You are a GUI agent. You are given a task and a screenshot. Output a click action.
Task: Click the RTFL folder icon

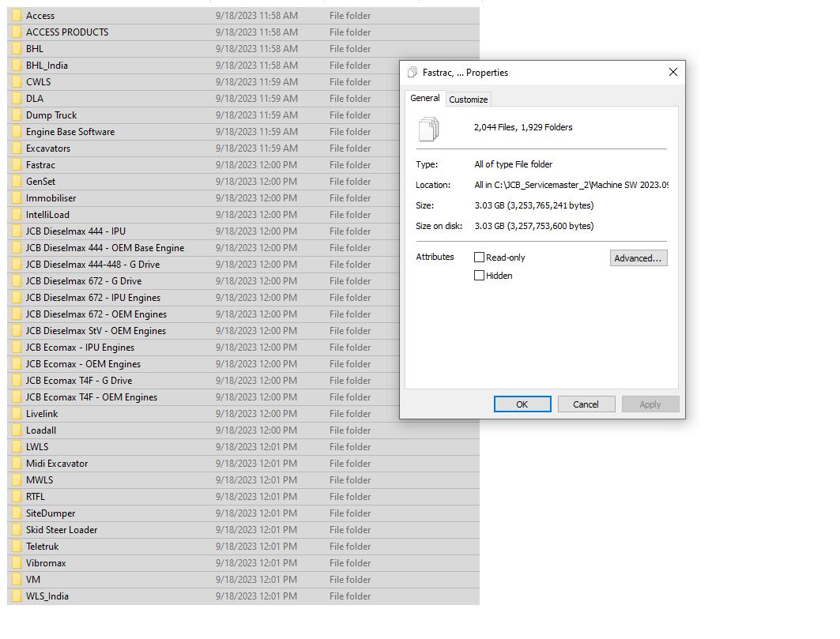point(17,497)
